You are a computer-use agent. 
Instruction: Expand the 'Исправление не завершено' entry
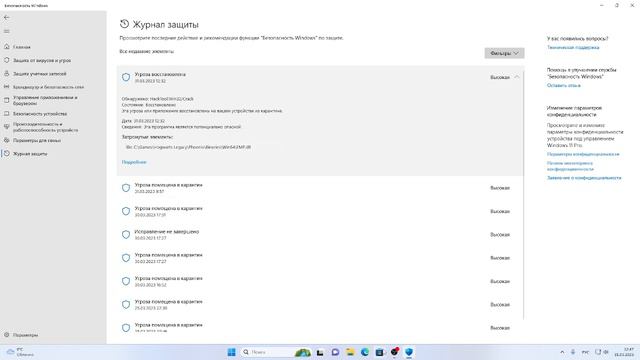(x=320, y=234)
